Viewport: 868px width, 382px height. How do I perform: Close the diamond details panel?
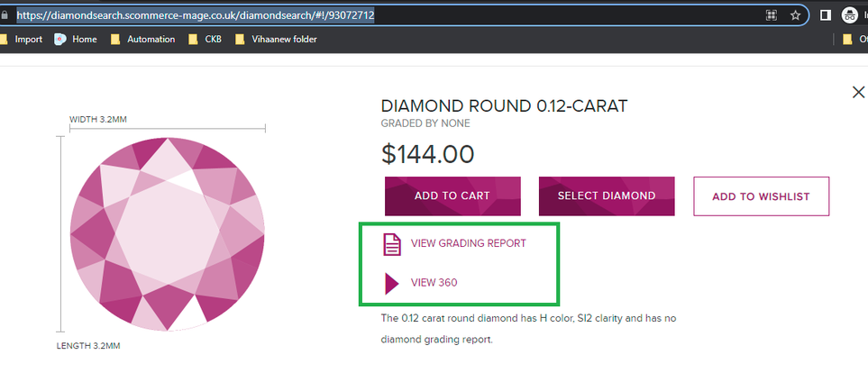click(x=858, y=91)
